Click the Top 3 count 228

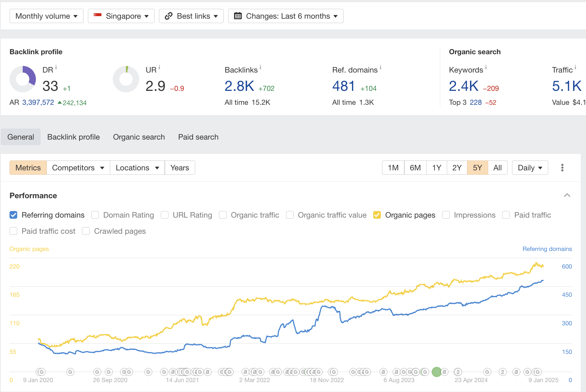point(476,103)
